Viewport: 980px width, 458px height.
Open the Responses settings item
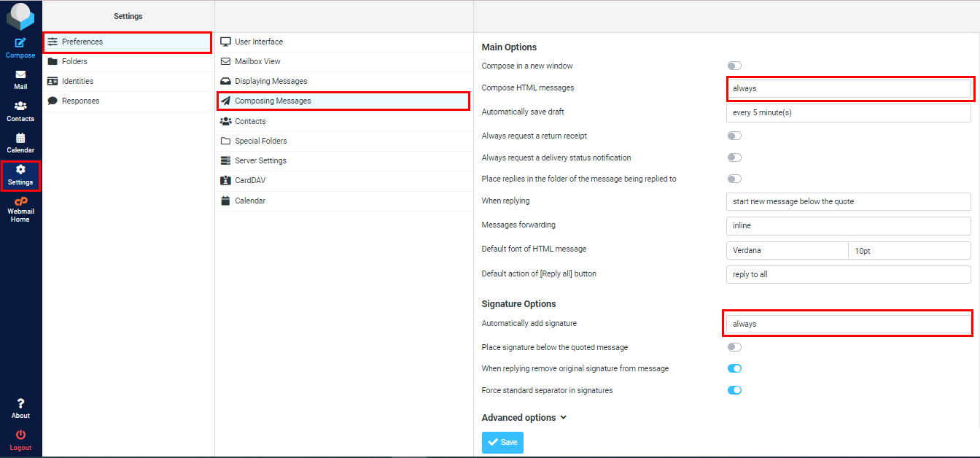(x=80, y=101)
